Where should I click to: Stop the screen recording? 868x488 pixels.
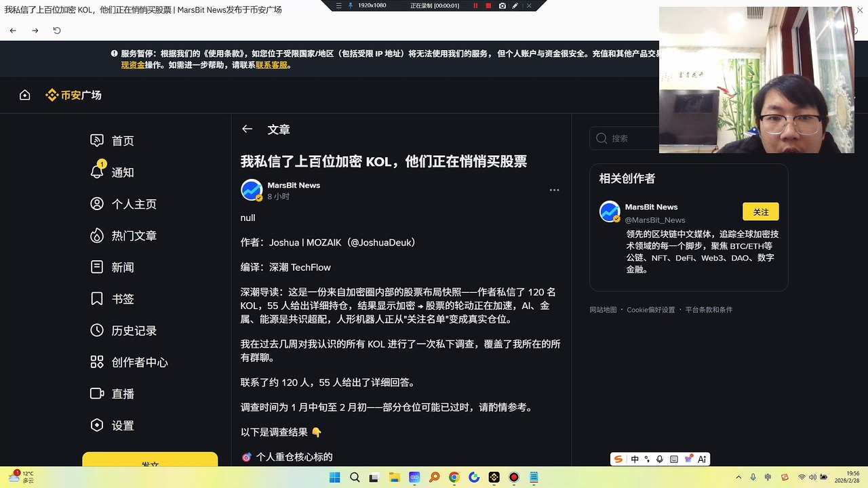(488, 5)
